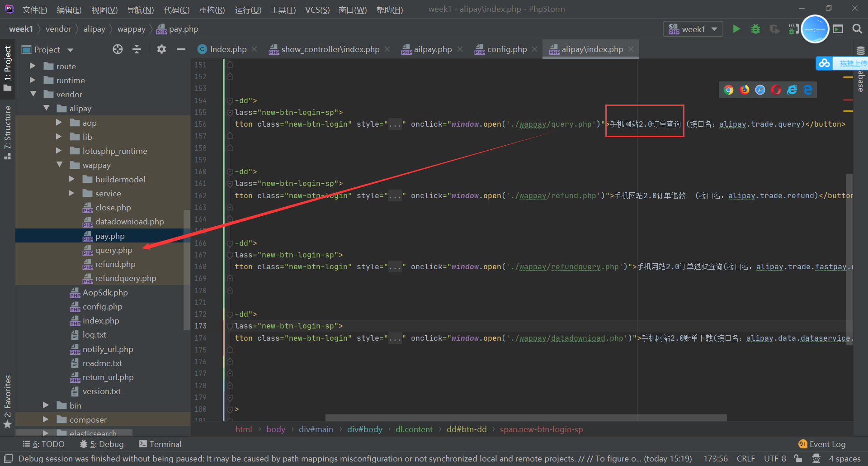Click dd#btn-dd in editor breadcrumbs
Screen dimensions: 868x466
pos(467,429)
